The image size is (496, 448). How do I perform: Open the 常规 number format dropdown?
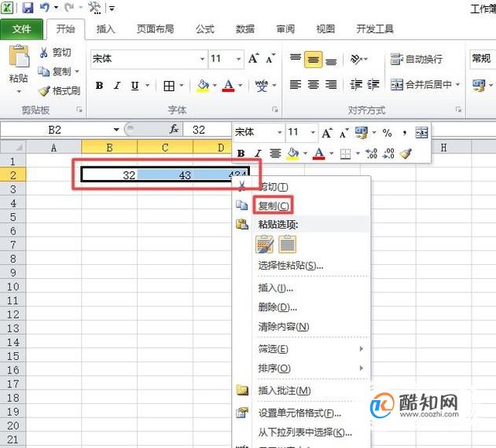click(x=483, y=59)
